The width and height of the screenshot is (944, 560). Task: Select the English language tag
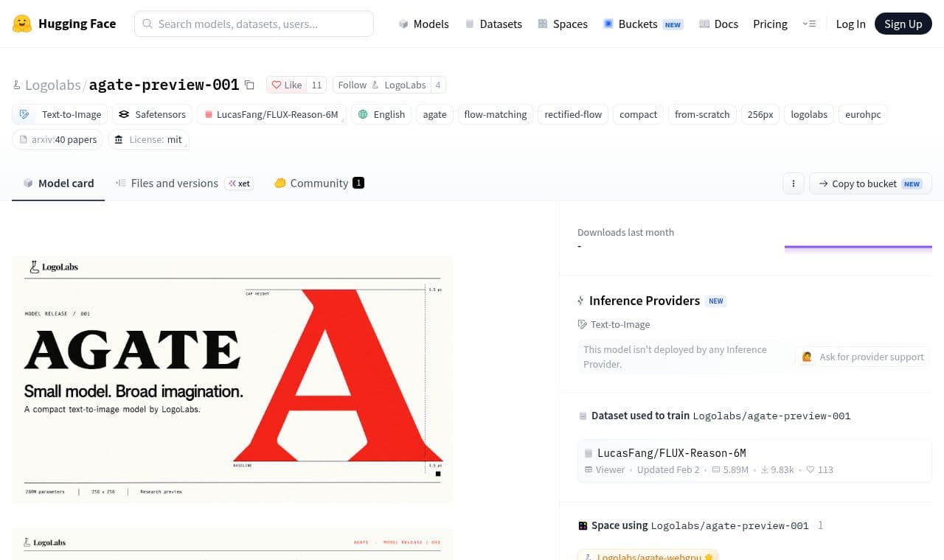tap(381, 114)
